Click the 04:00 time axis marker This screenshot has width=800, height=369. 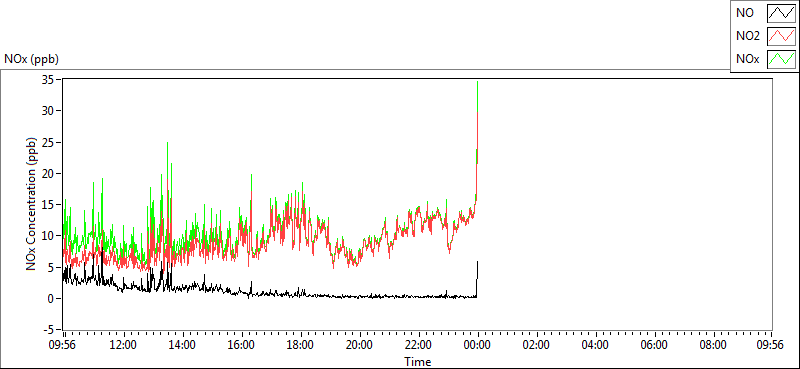click(595, 345)
